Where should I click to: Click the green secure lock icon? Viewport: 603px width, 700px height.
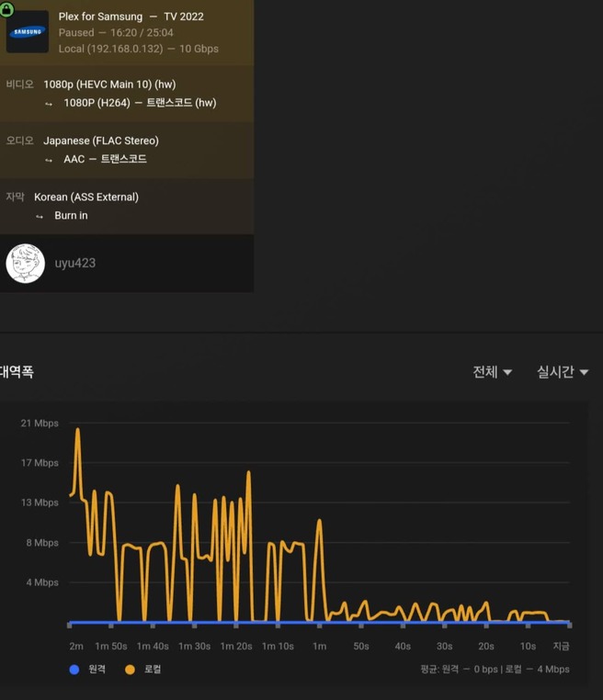[6, 8]
